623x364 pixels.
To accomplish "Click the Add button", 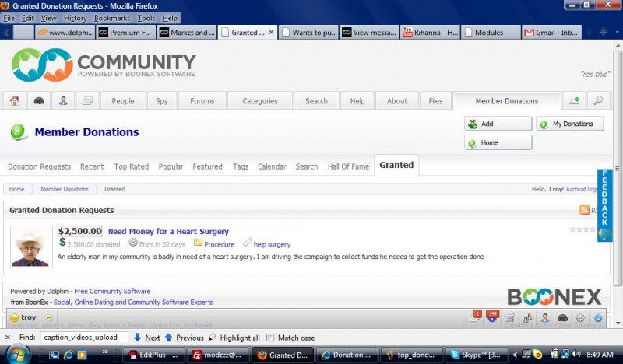I will point(498,124).
